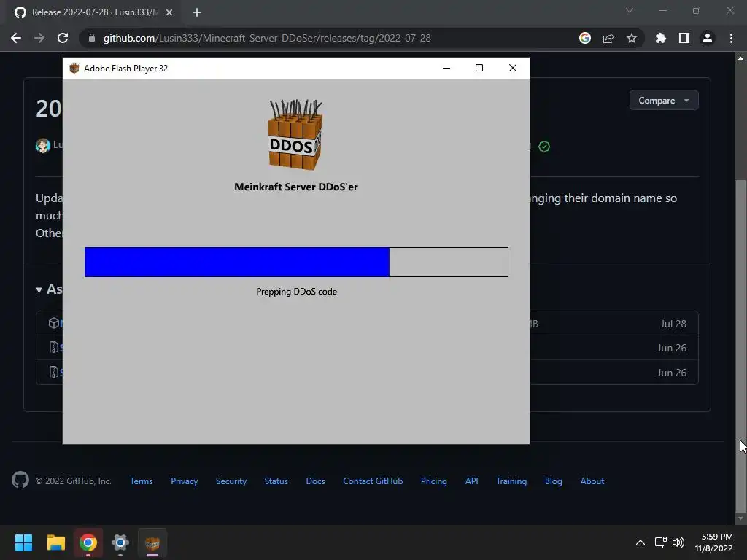
Task: Click the GitHub footer octocat logo
Action: point(20,480)
